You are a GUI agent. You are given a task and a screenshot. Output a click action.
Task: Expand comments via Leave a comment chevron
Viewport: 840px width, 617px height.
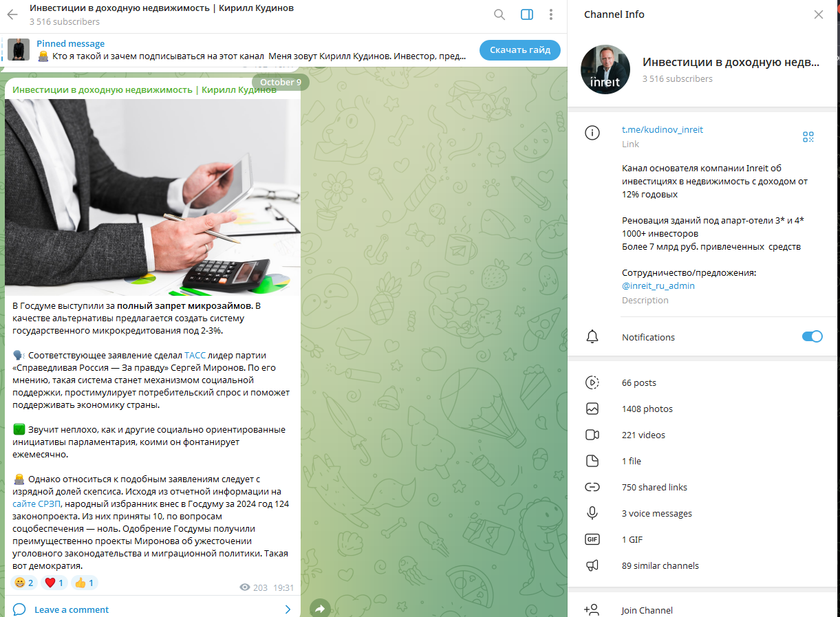coord(288,609)
